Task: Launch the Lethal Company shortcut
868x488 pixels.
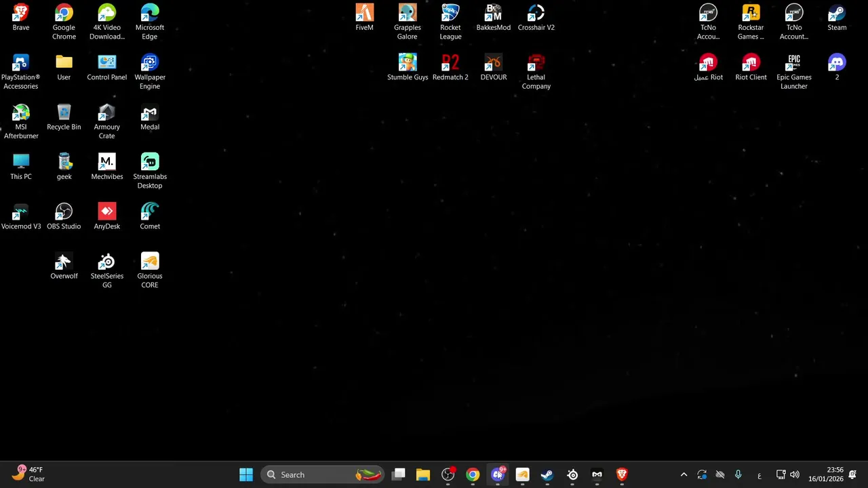Action: click(536, 72)
